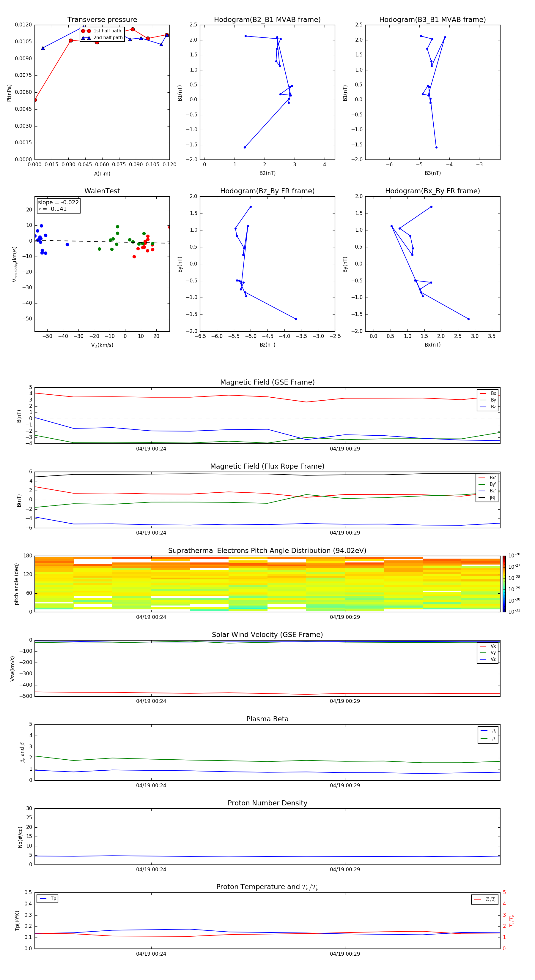This screenshot has height=980, width=535.
Task: Click the 'Magnetic Field (Flux Rope Frame)' title
Action: click(x=267, y=467)
